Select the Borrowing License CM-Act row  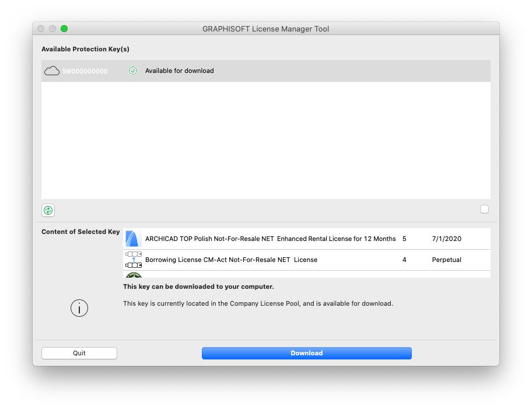click(x=231, y=260)
